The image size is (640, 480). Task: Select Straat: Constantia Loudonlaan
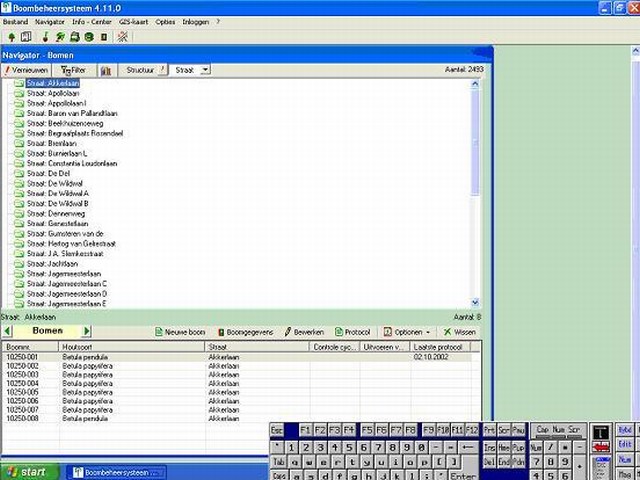pos(72,164)
